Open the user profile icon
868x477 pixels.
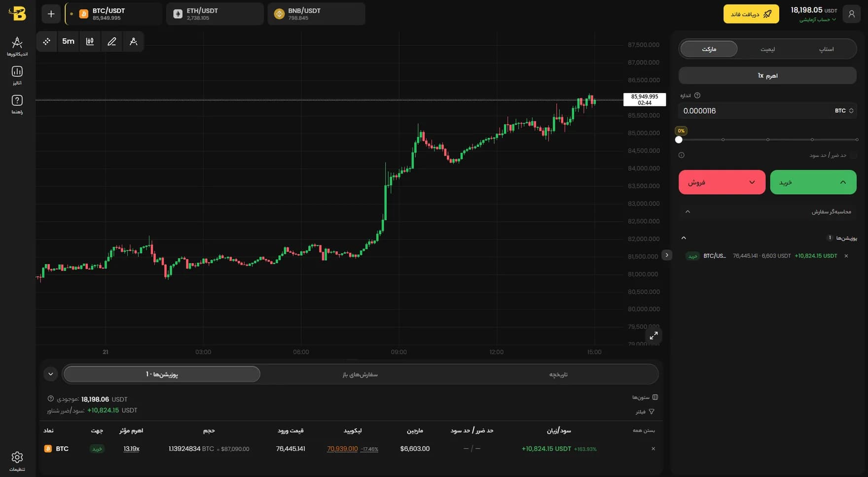click(851, 14)
